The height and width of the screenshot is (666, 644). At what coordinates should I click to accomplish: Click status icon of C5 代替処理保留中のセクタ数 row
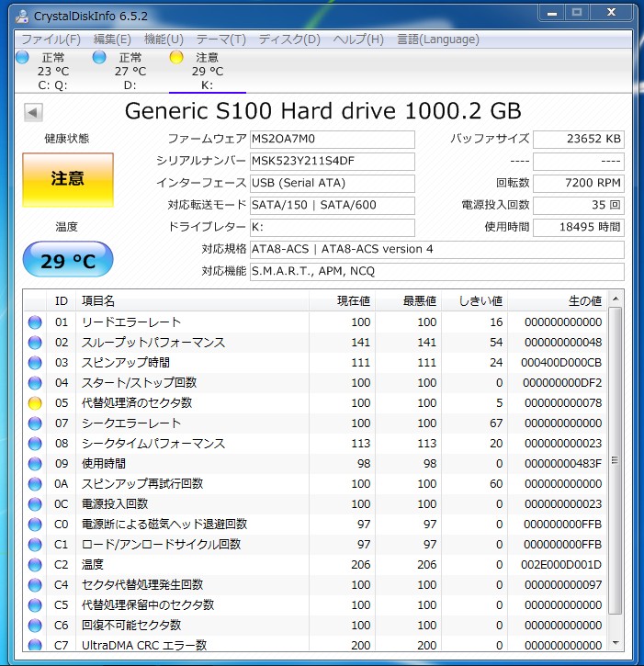[x=35, y=605]
